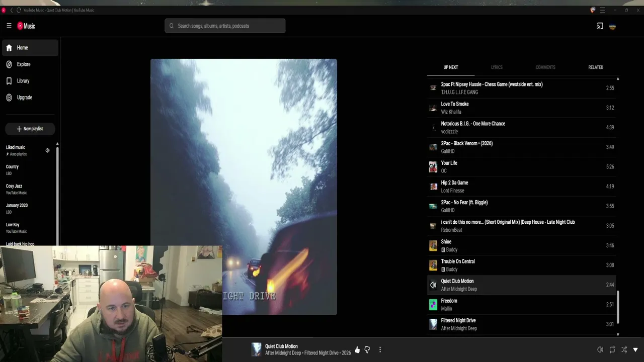Click the search songs, albums, artists field
Image resolution: width=644 pixels, height=362 pixels.
[x=225, y=26]
